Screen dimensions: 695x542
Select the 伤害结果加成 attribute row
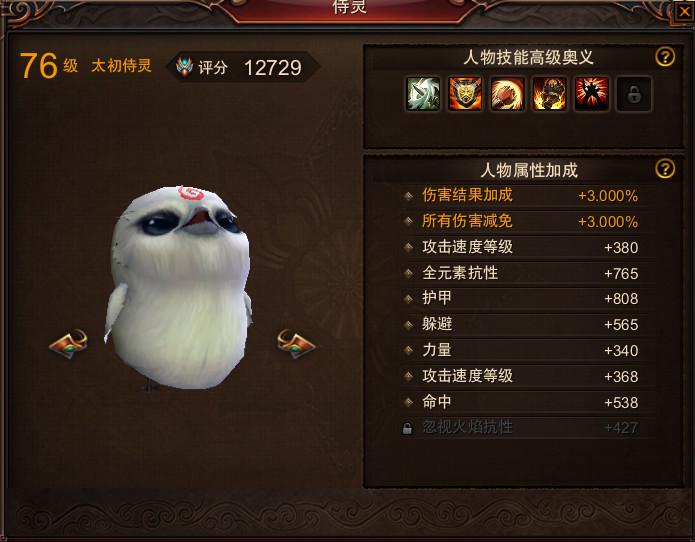521,195
